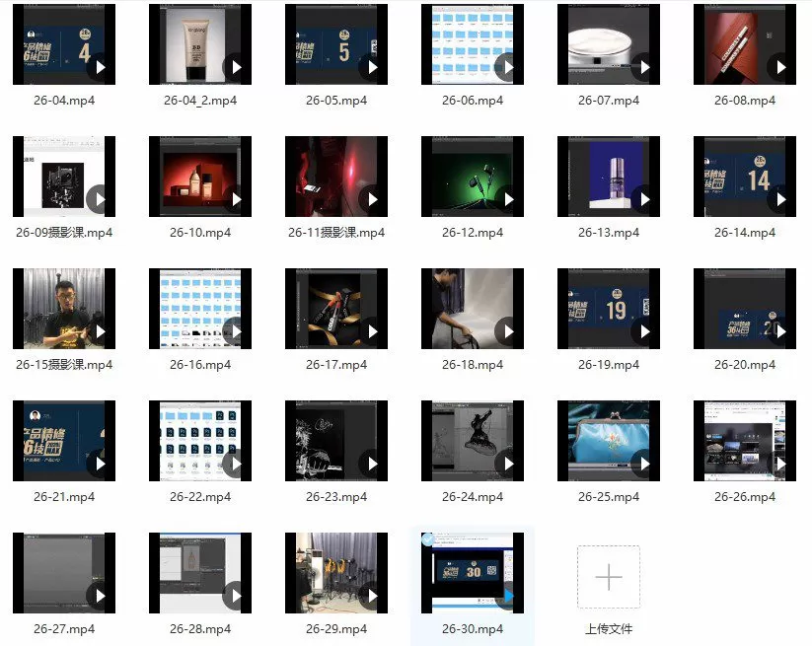Screen dimensions: 812x646
Task: Hit the play icon on 26-17.mp4
Action: [x=372, y=331]
